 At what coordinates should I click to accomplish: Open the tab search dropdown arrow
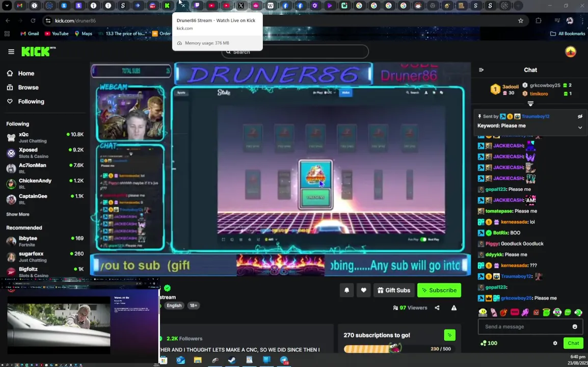(7, 6)
